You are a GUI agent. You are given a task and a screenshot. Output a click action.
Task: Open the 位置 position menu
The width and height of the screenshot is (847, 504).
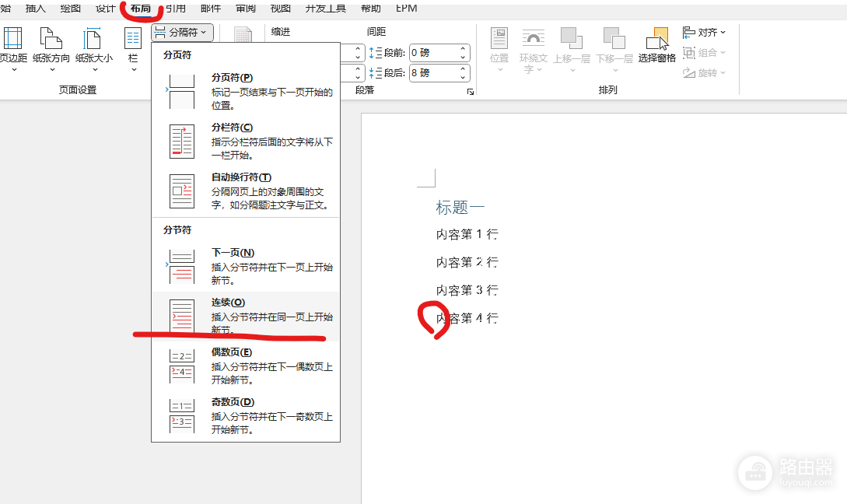coord(499,50)
